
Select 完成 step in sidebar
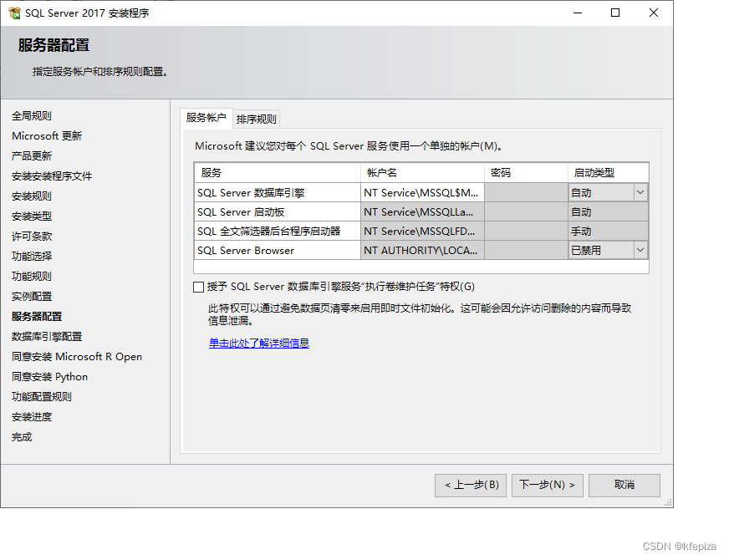tap(22, 437)
